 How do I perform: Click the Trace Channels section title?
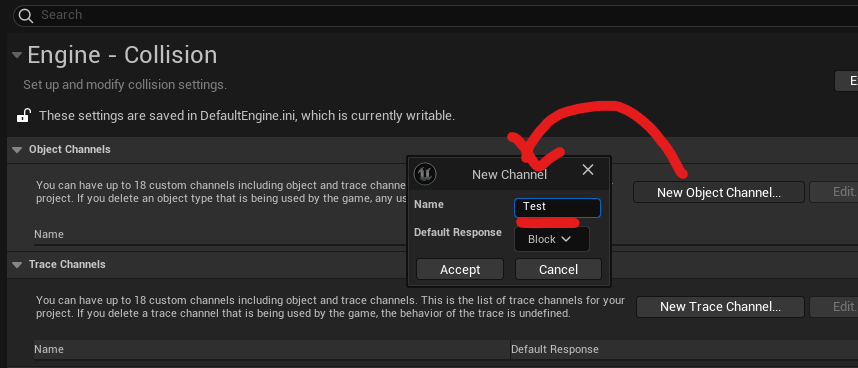[67, 264]
